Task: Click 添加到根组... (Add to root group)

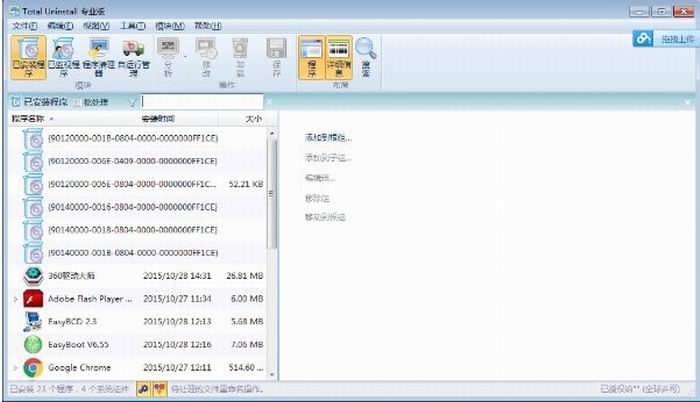Action: tap(328, 138)
